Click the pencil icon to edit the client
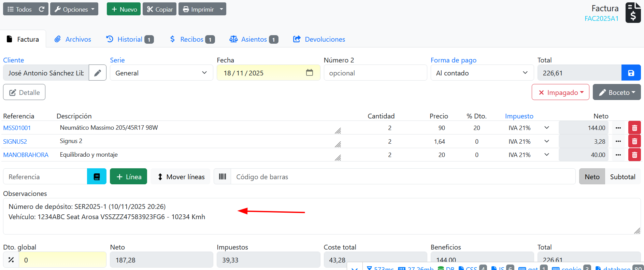This screenshot has width=644, height=270. click(x=98, y=73)
